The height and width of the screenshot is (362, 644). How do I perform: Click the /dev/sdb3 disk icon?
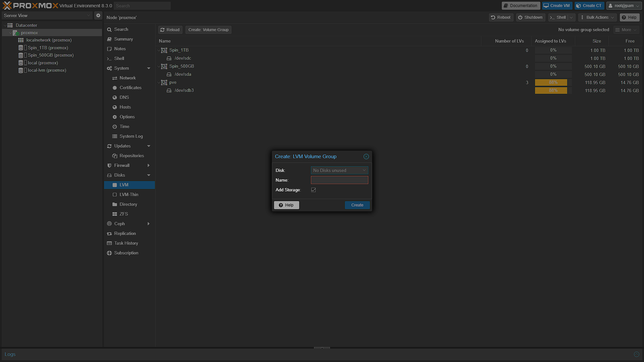click(169, 90)
